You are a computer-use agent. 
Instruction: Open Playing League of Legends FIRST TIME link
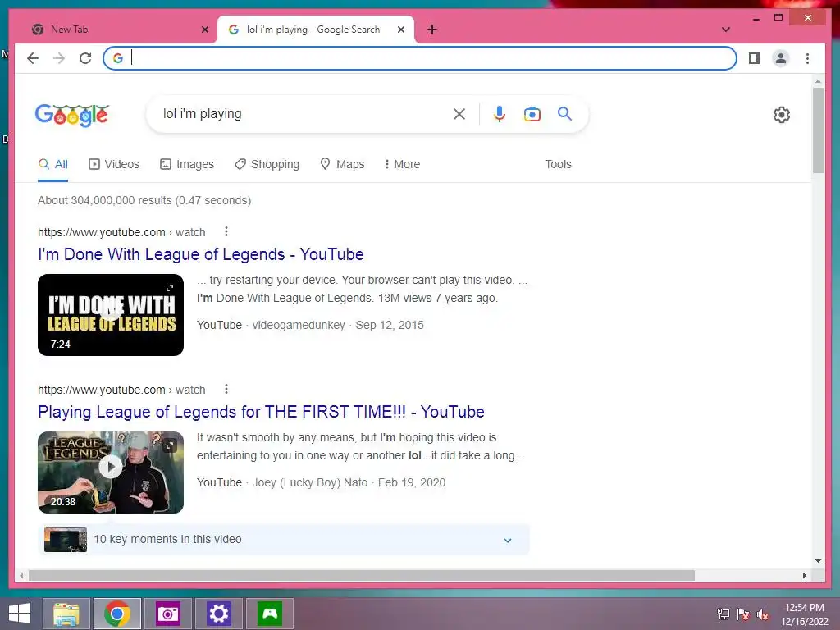(261, 412)
